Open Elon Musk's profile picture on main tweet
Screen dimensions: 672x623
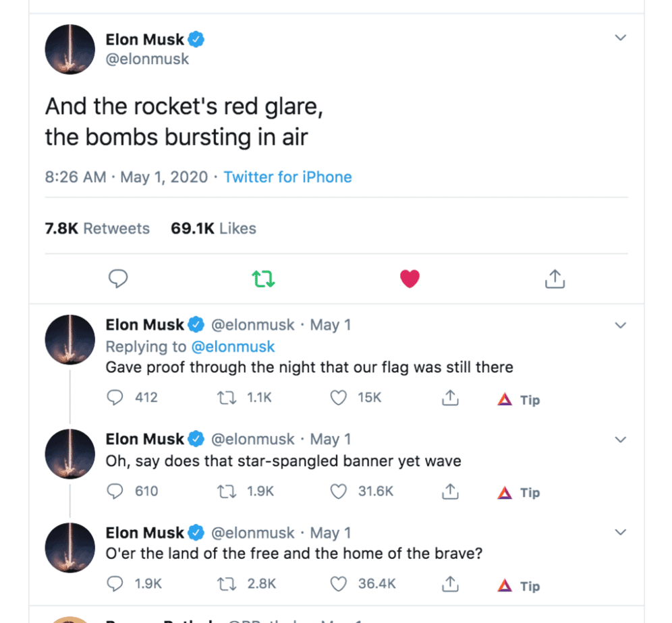(69, 49)
